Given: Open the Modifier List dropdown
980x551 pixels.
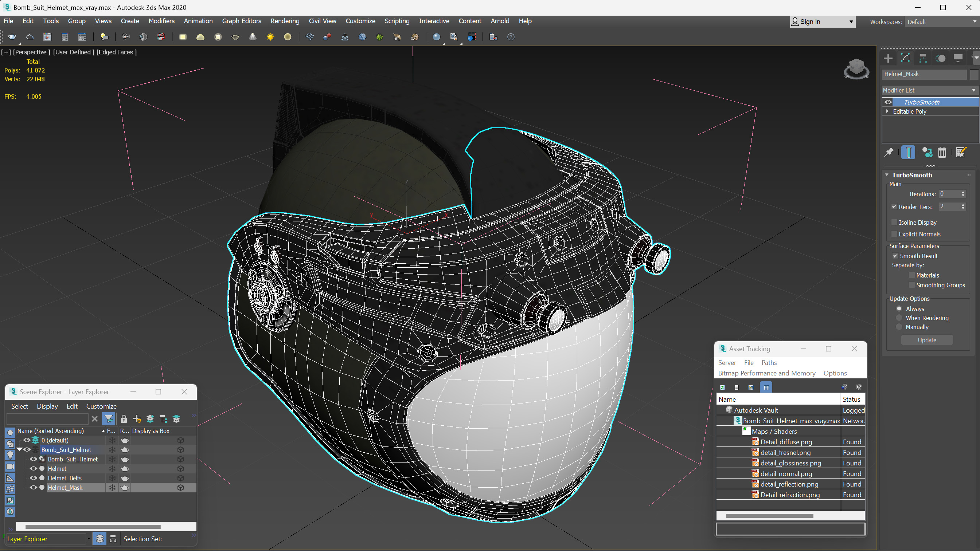Looking at the screenshot, I should pyautogui.click(x=929, y=90).
